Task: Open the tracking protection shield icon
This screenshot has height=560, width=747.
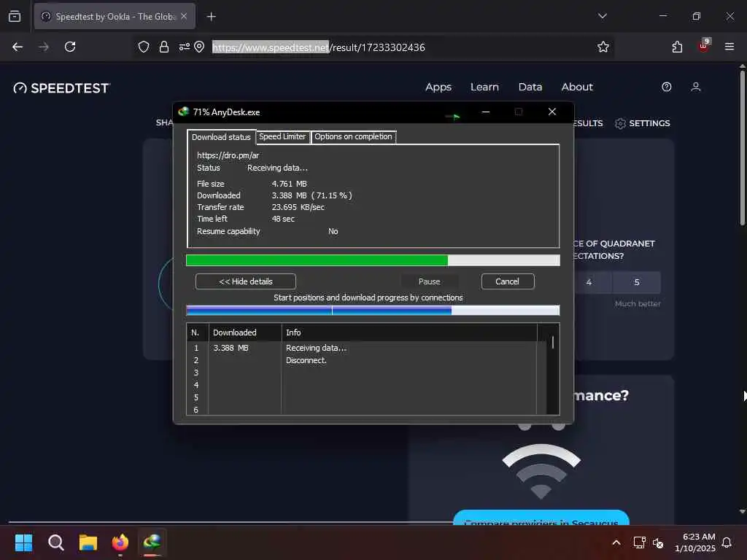Action: (x=144, y=47)
